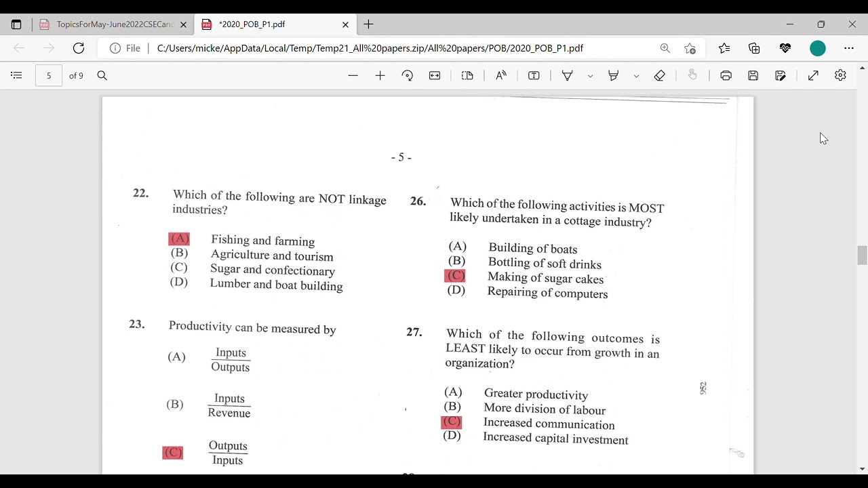Viewport: 868px width, 488px height.
Task: Expand the Draw tool options dropdown
Action: 590,76
